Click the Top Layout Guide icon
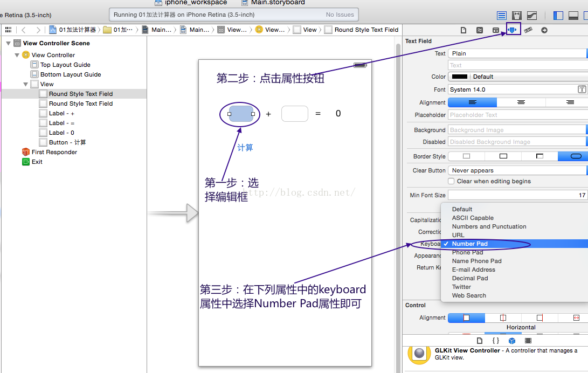Screen dimensions: 588x373 point(34,65)
